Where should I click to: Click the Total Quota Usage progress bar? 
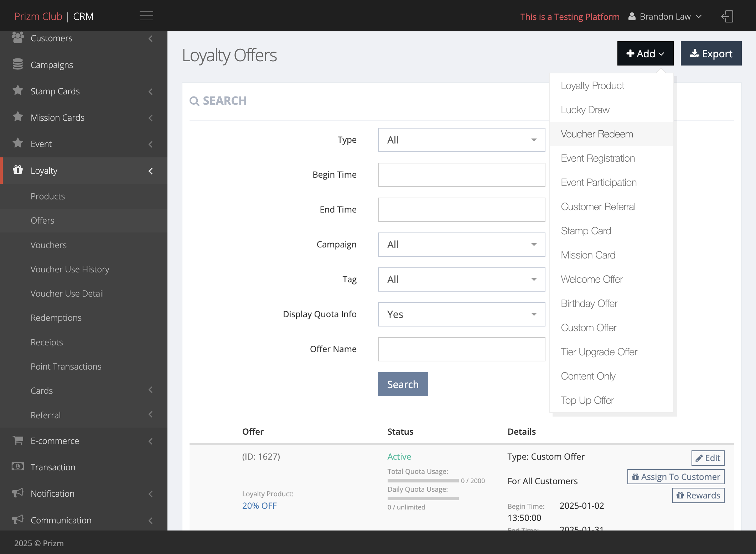point(423,481)
